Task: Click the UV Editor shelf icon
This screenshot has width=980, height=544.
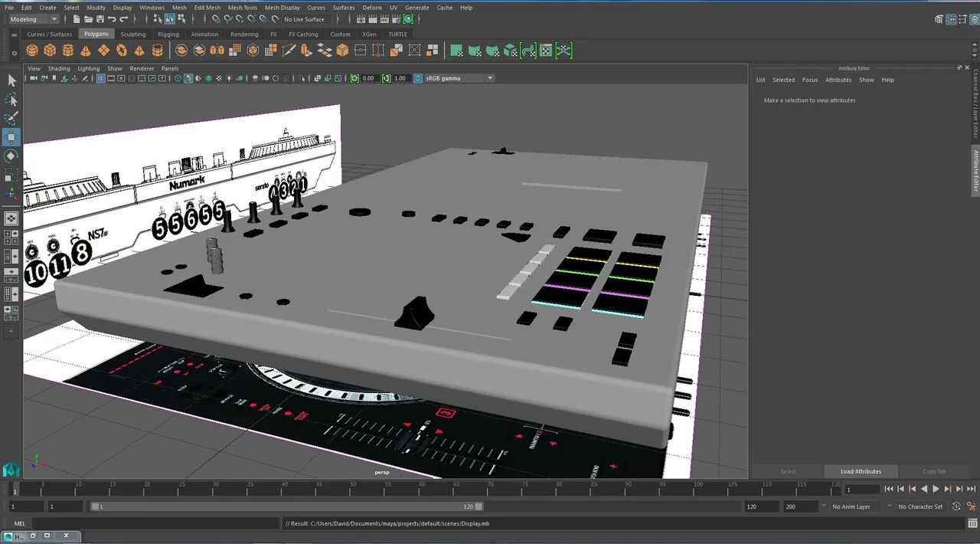Action: click(x=546, y=51)
